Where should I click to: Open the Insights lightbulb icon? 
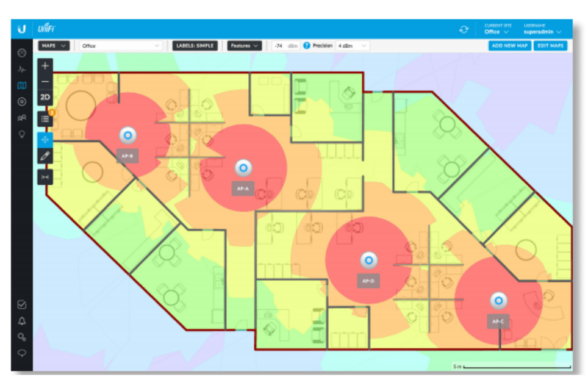click(x=22, y=134)
